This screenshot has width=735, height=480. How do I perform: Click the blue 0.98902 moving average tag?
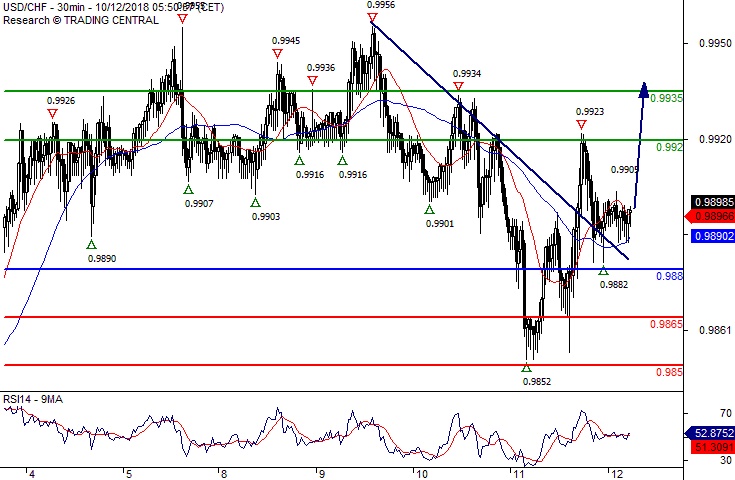(x=712, y=236)
